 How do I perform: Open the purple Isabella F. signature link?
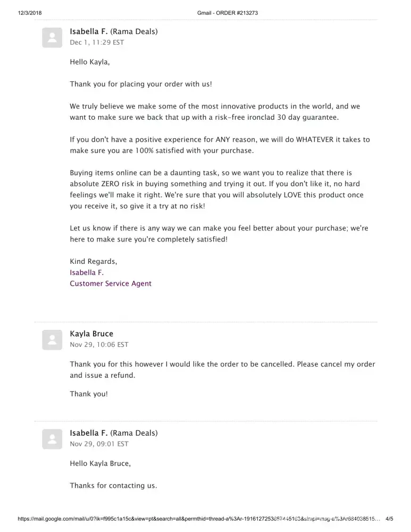[x=87, y=272]
